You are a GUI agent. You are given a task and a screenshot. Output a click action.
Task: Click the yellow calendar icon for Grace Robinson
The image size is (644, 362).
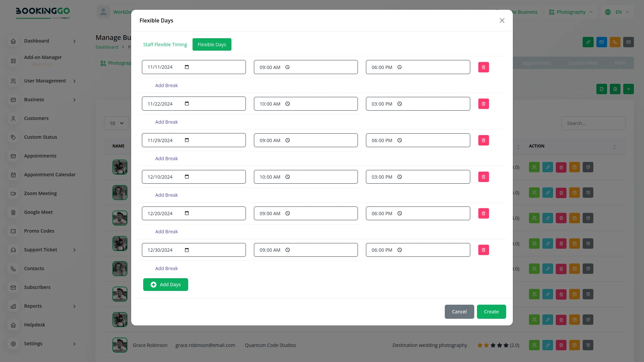574,345
